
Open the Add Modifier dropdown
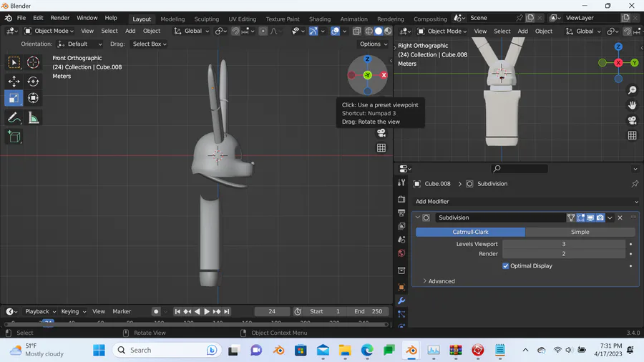[526, 202]
